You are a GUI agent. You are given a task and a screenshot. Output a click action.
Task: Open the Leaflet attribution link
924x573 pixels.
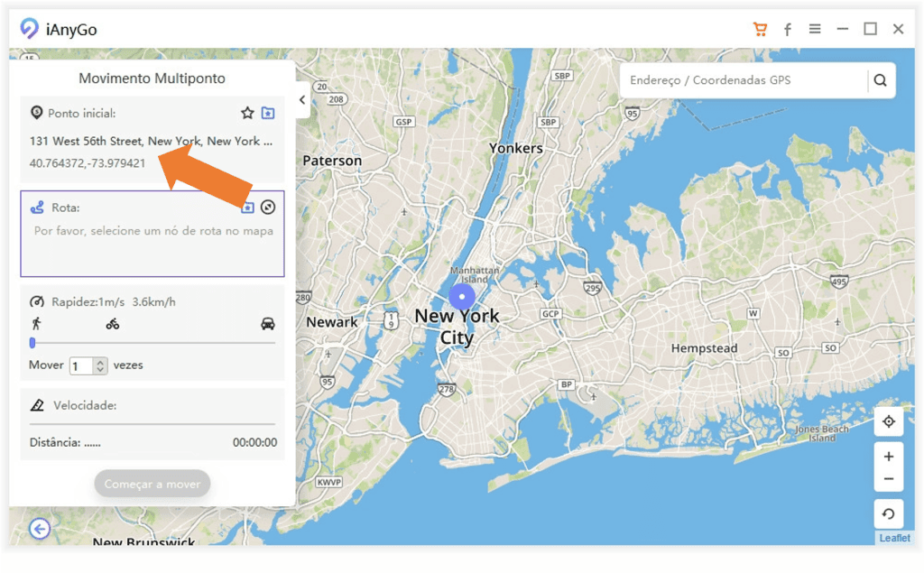(894, 538)
